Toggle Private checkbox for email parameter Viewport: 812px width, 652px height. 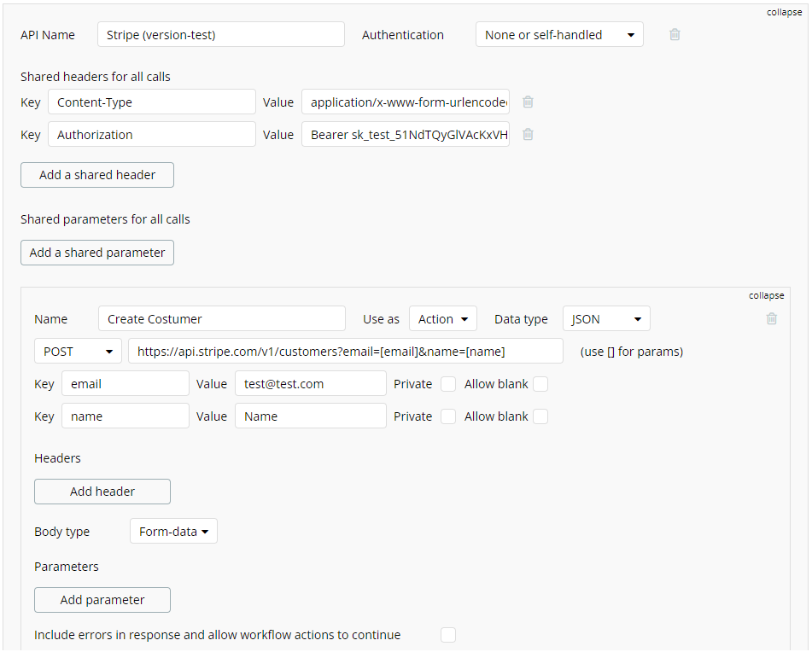448,384
